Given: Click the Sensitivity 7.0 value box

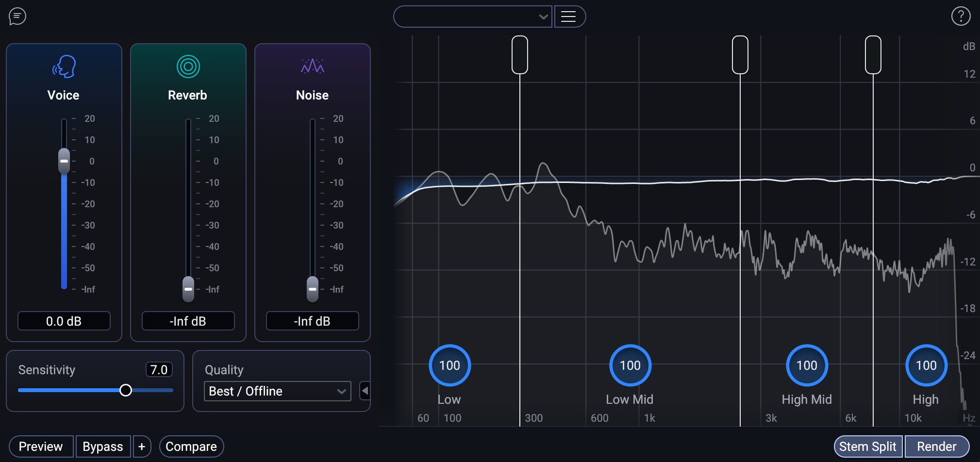Looking at the screenshot, I should coord(159,370).
